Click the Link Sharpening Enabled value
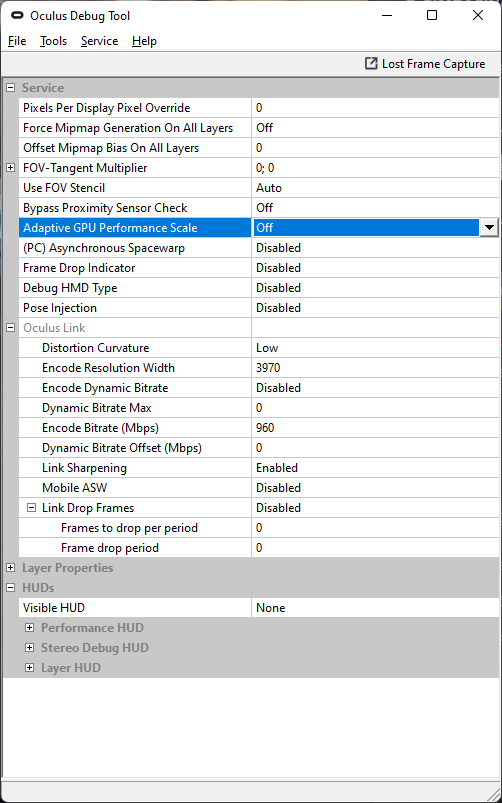 pos(277,468)
